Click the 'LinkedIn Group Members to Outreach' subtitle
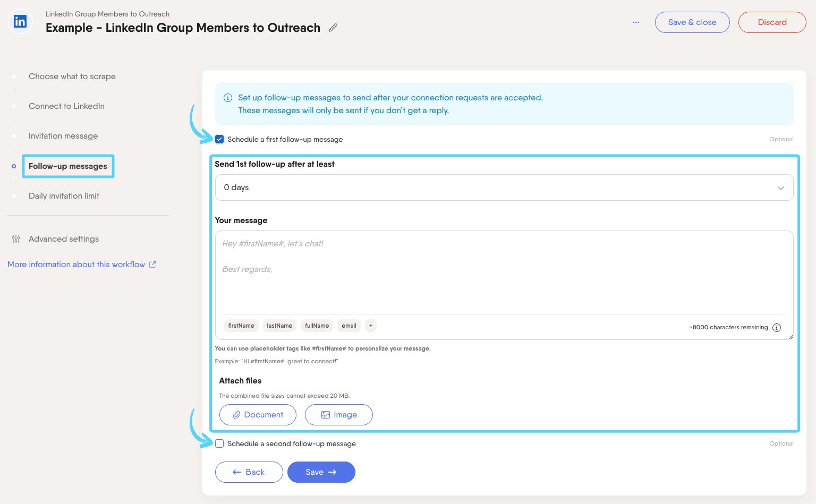This screenshot has width=816, height=504. 107,14
